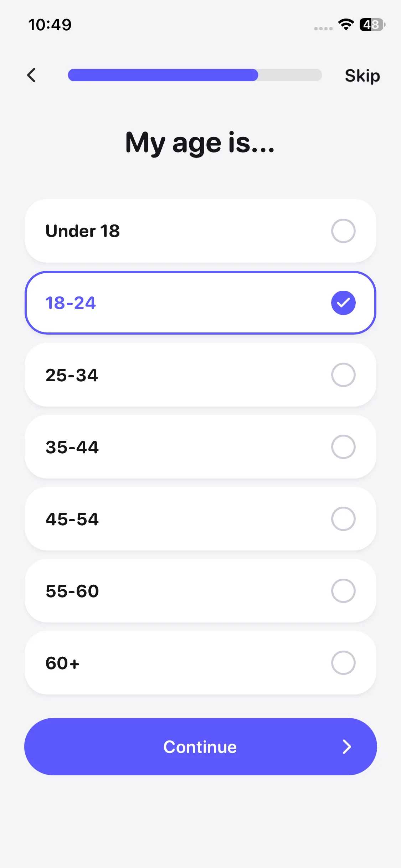Tap the battery level indicator
The image size is (401, 868).
(372, 25)
